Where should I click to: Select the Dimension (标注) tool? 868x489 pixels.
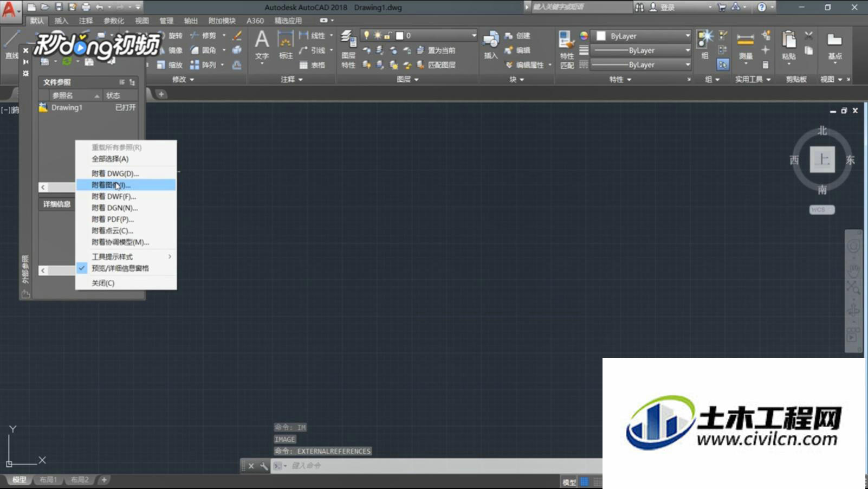[286, 44]
